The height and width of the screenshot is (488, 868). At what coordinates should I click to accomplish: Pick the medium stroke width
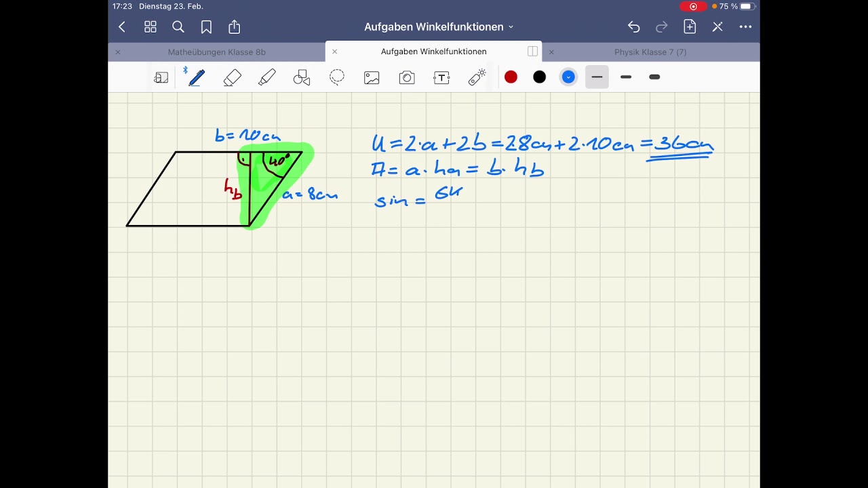pyautogui.click(x=626, y=77)
